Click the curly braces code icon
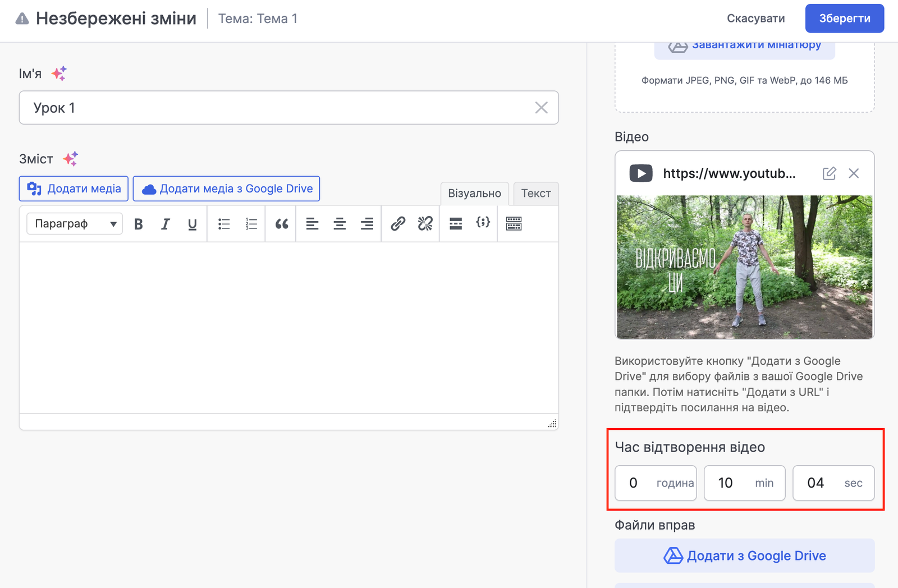 (x=483, y=223)
